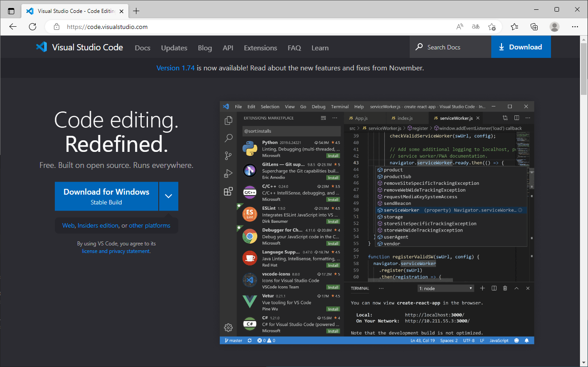
Task: Click File menu in VS Code preview
Action: [x=238, y=106]
